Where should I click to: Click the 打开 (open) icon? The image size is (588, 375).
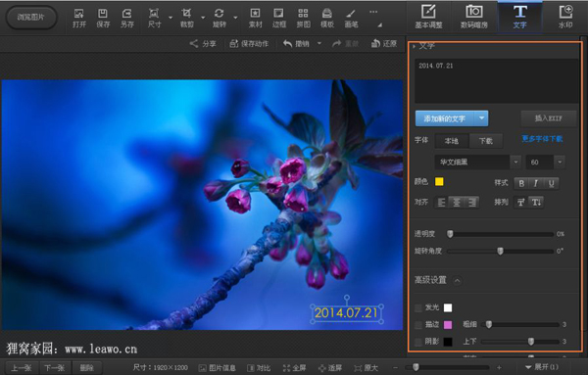79,19
